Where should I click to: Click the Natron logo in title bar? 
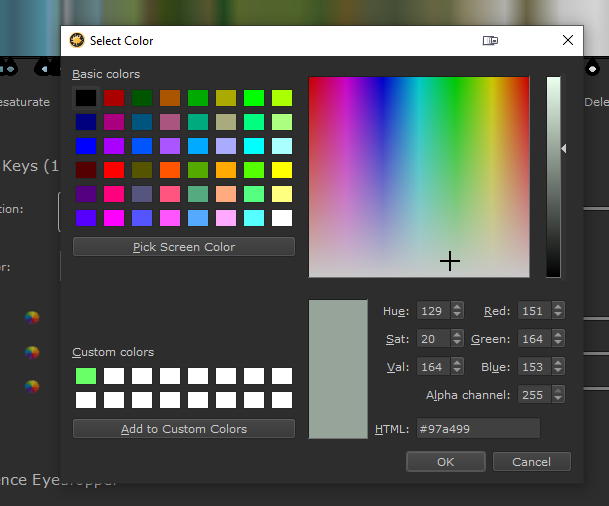[76, 41]
